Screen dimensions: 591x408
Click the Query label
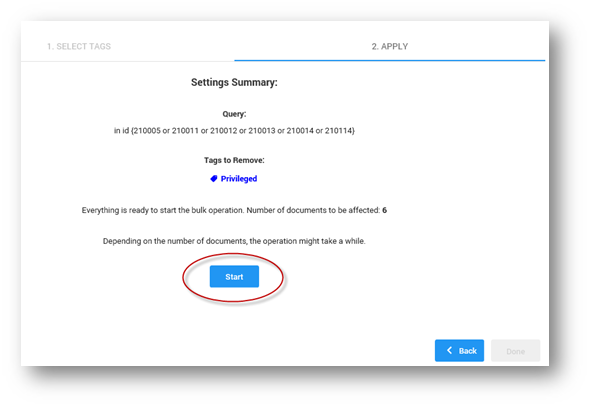click(234, 114)
